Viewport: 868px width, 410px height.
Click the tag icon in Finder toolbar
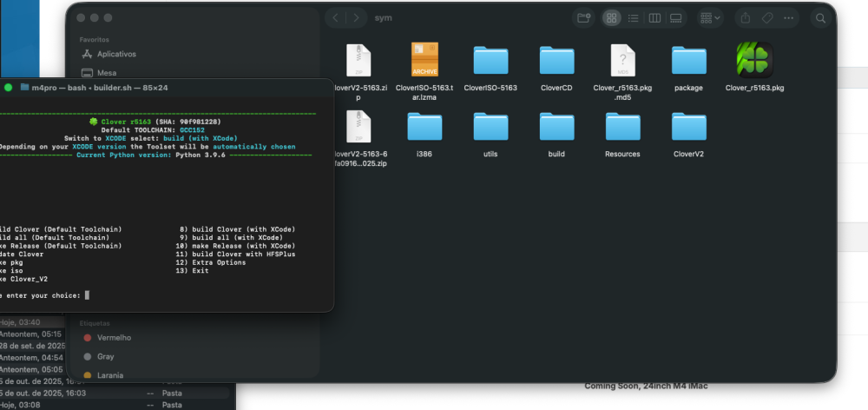[x=767, y=17]
